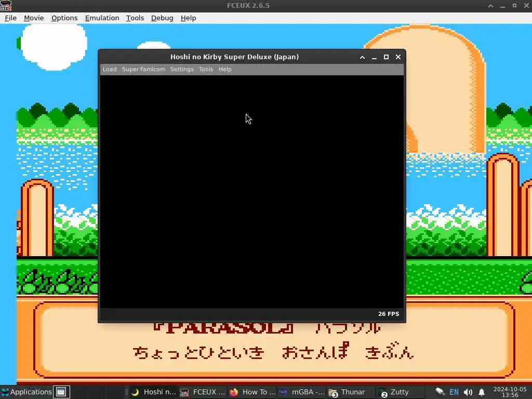Open the Emulation menu in FCEUX

pyautogui.click(x=102, y=18)
